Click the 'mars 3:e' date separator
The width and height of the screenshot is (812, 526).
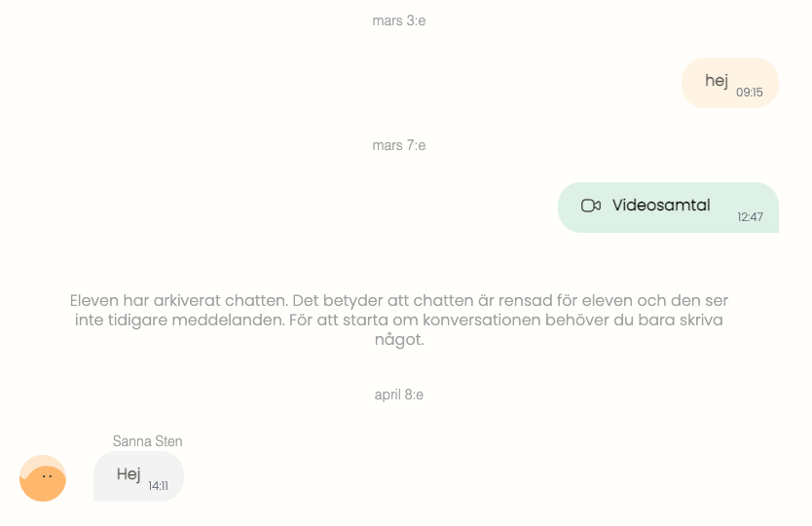[x=399, y=20]
